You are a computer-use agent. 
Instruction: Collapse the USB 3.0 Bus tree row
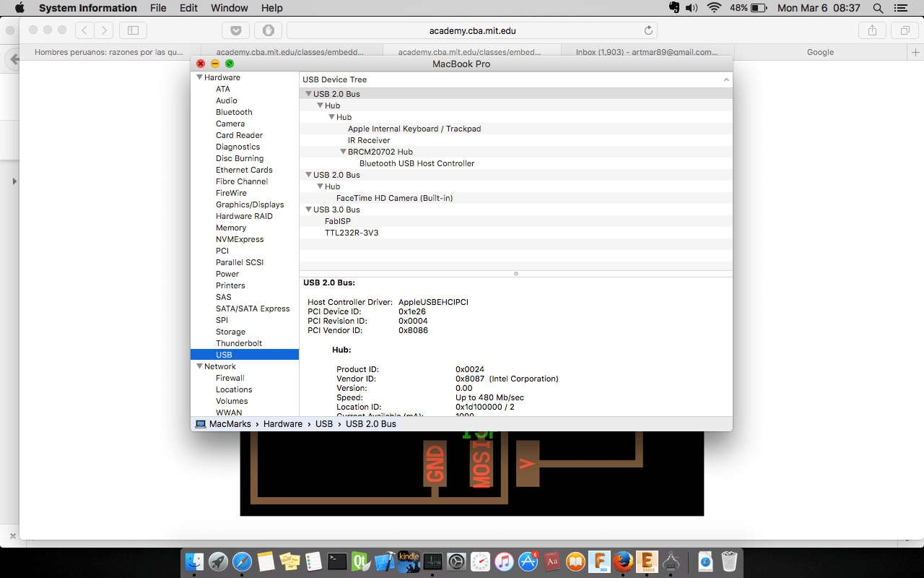[x=309, y=210]
